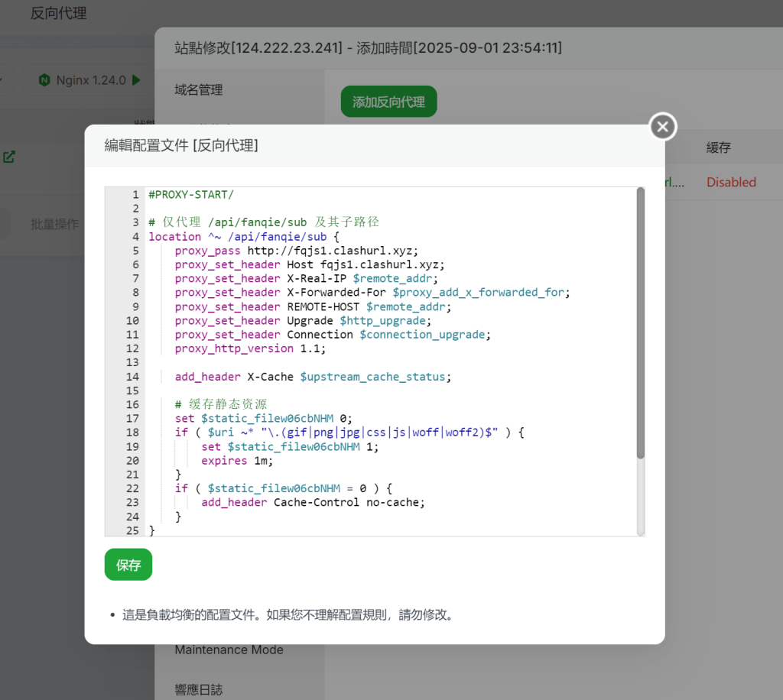Click the if $static_filew06cbNHM = 0 line
Viewport: 783px width, 700px height.
pyautogui.click(x=283, y=488)
